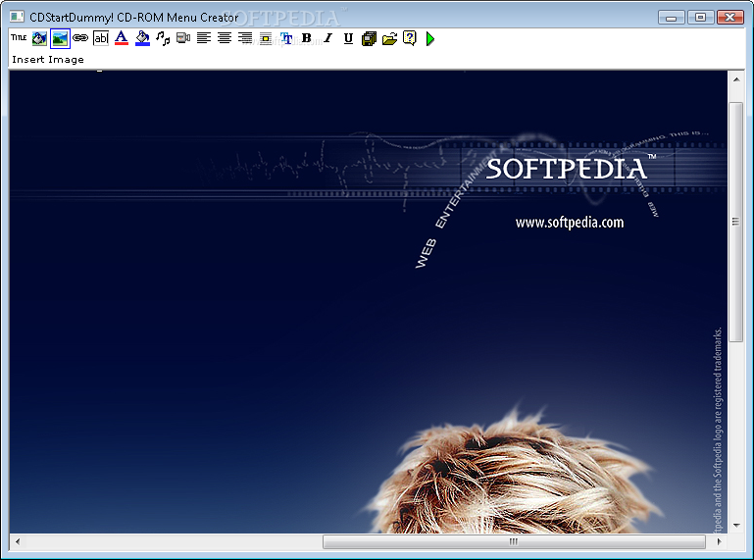Open the fill color bucket with blue bar
Viewport: 754px width, 560px height.
coord(142,38)
